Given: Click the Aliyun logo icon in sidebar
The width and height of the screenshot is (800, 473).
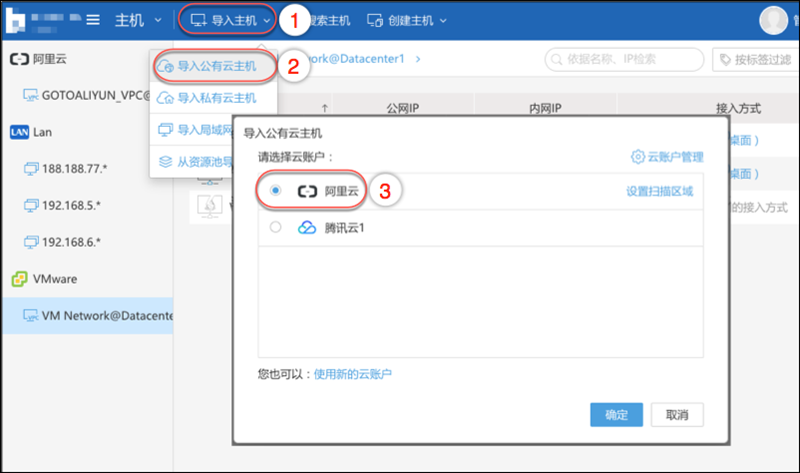Looking at the screenshot, I should (x=19, y=59).
